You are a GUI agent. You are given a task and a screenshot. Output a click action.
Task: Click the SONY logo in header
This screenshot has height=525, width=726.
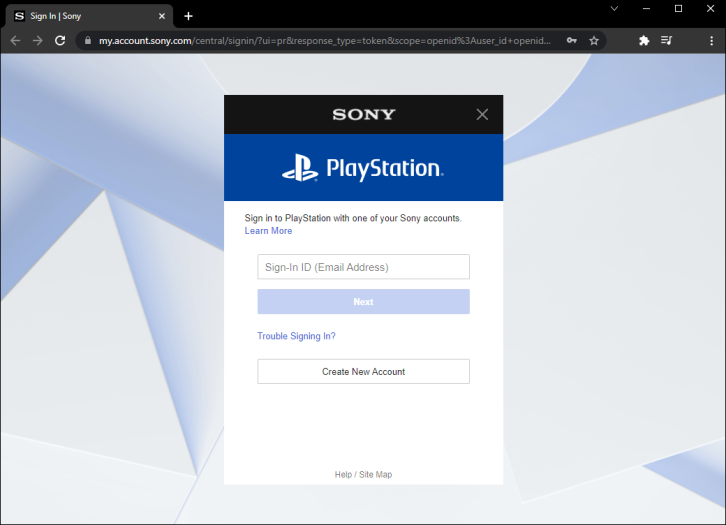coord(364,114)
